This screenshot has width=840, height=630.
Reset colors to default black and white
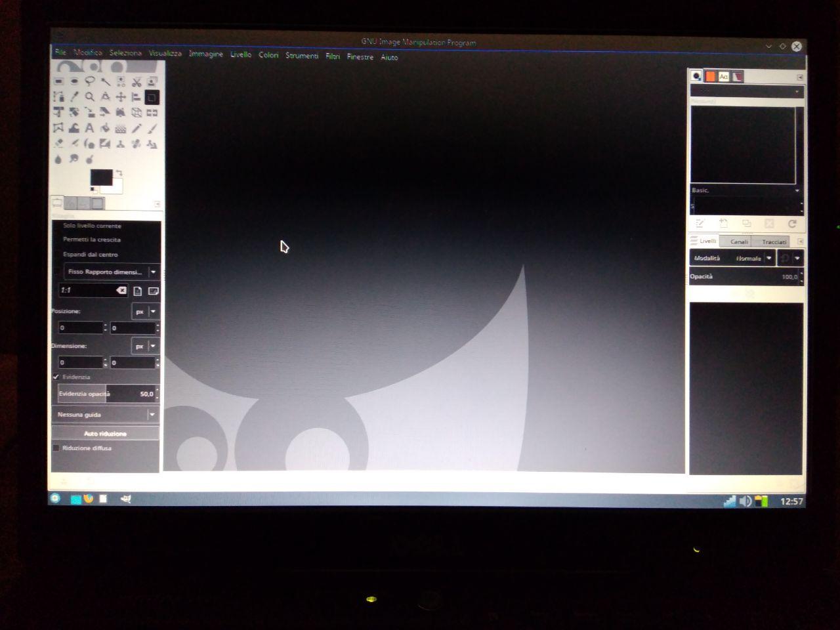click(93, 190)
